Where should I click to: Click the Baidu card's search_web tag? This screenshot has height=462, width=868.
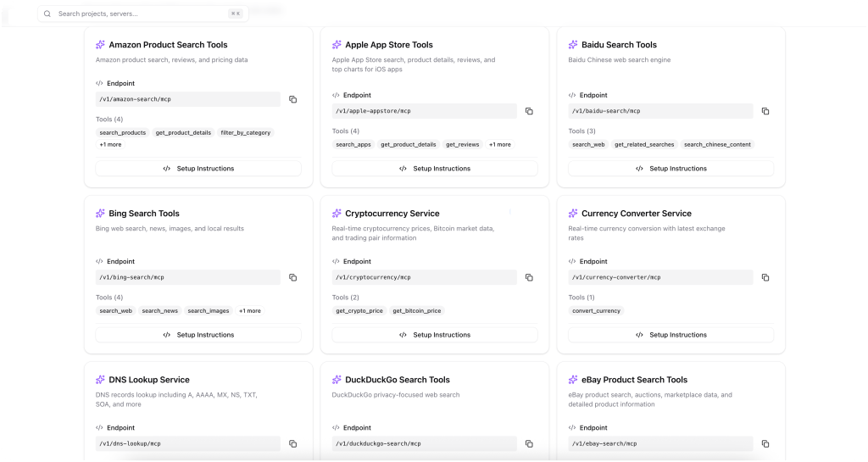click(x=588, y=145)
